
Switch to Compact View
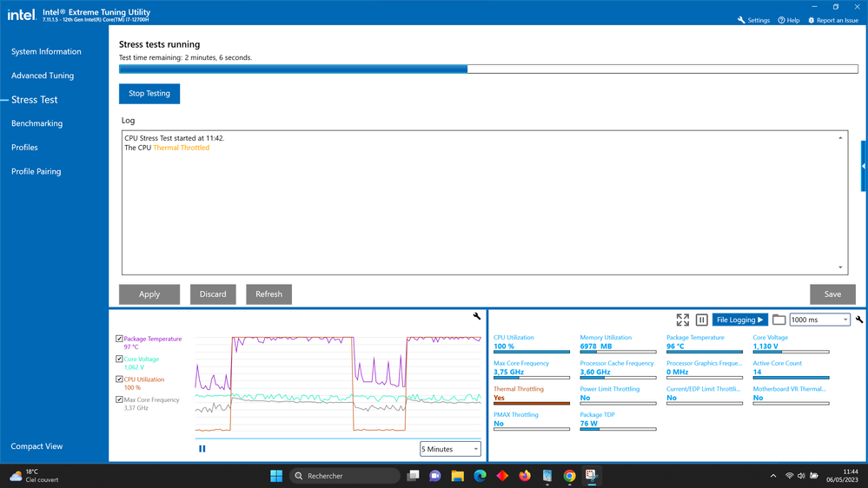click(x=36, y=446)
